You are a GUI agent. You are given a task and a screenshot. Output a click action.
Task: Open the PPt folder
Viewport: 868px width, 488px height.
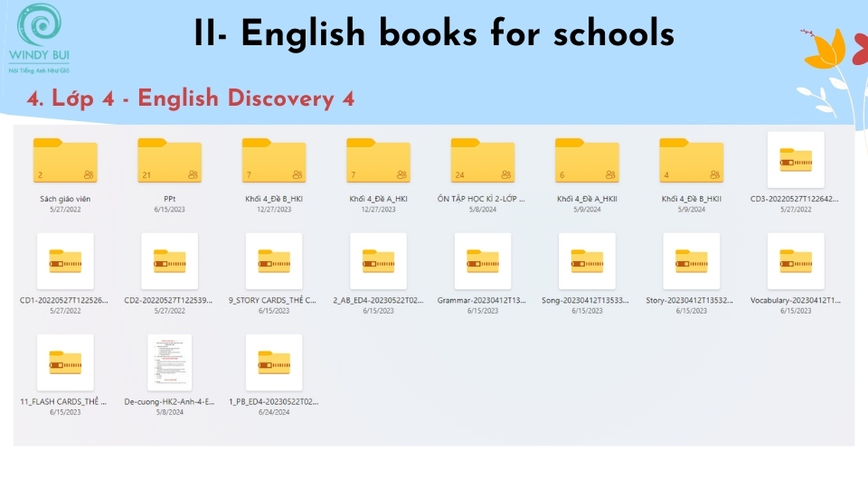coord(169,161)
